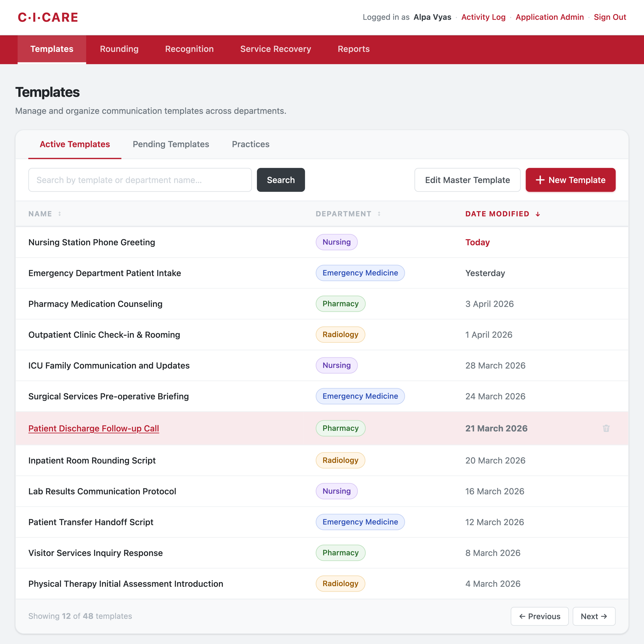Open Reports from the nav bar
644x644 pixels.
pos(353,49)
